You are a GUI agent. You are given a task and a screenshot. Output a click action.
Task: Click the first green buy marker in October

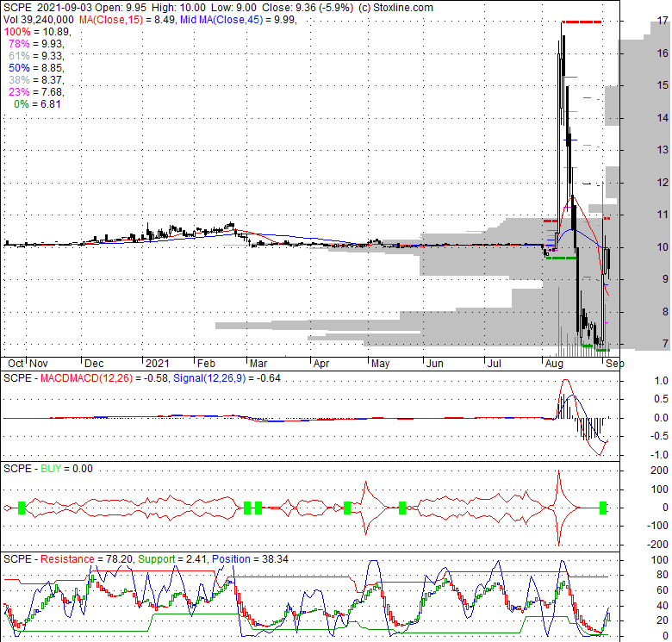(x=22, y=508)
